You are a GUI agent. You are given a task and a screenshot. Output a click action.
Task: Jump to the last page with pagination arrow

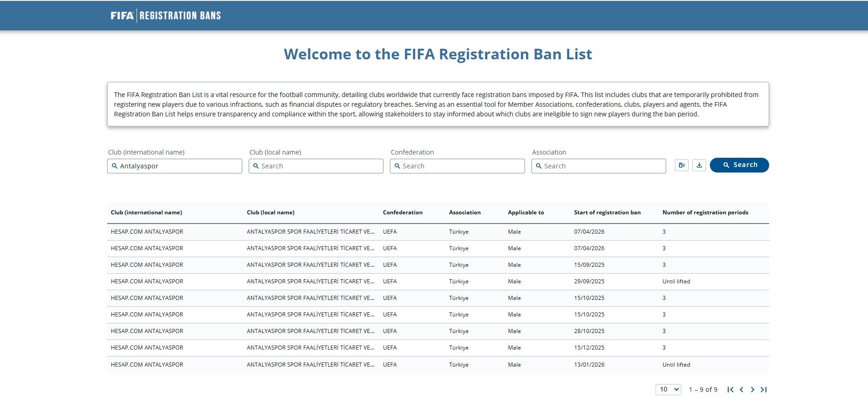[764, 389]
